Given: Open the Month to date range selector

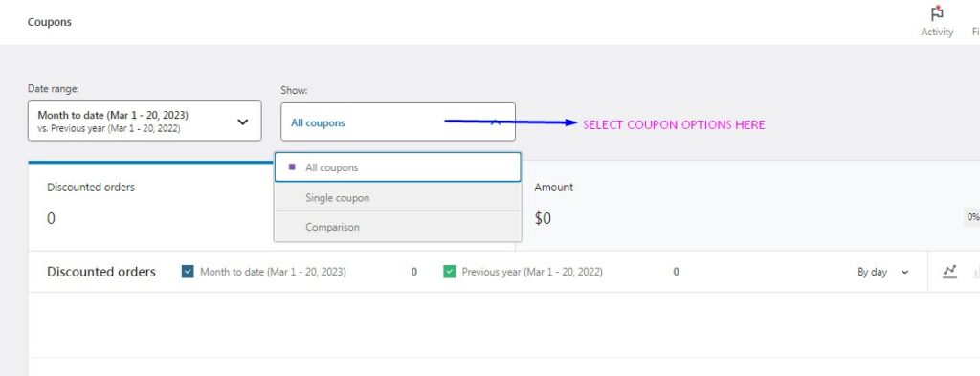Looking at the screenshot, I should [x=145, y=122].
